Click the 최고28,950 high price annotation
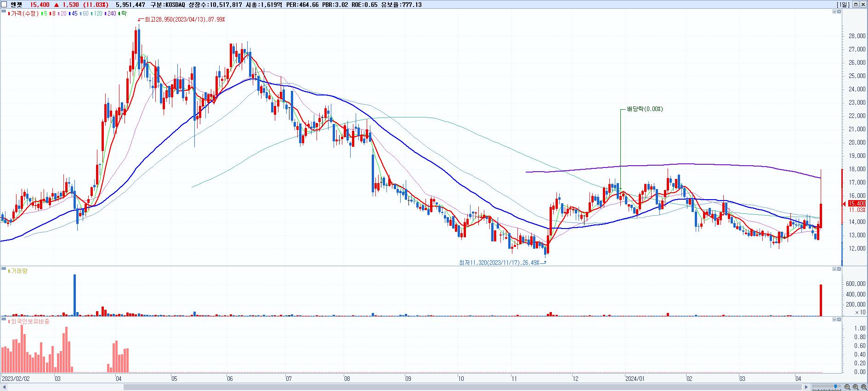This screenshot has width=868, height=391. (x=185, y=20)
